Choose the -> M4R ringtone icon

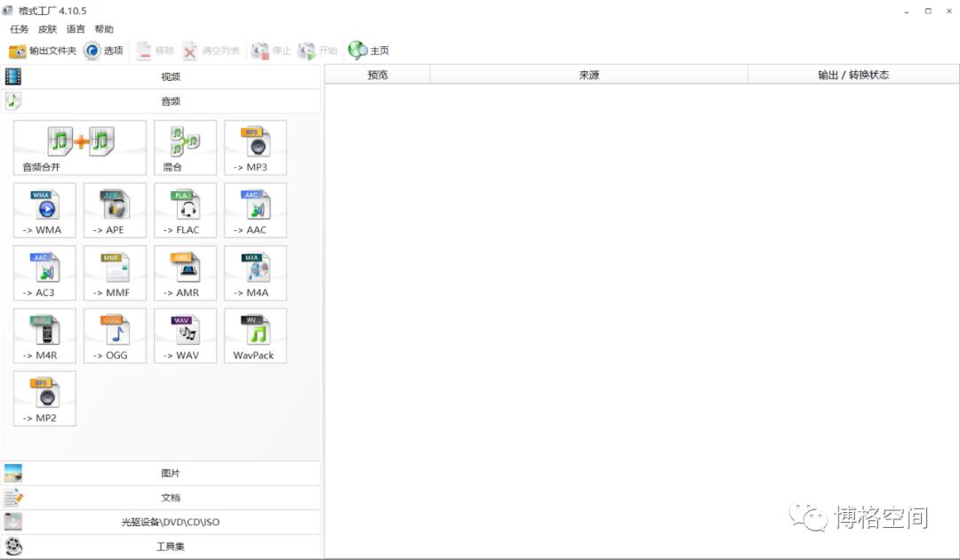[44, 335]
